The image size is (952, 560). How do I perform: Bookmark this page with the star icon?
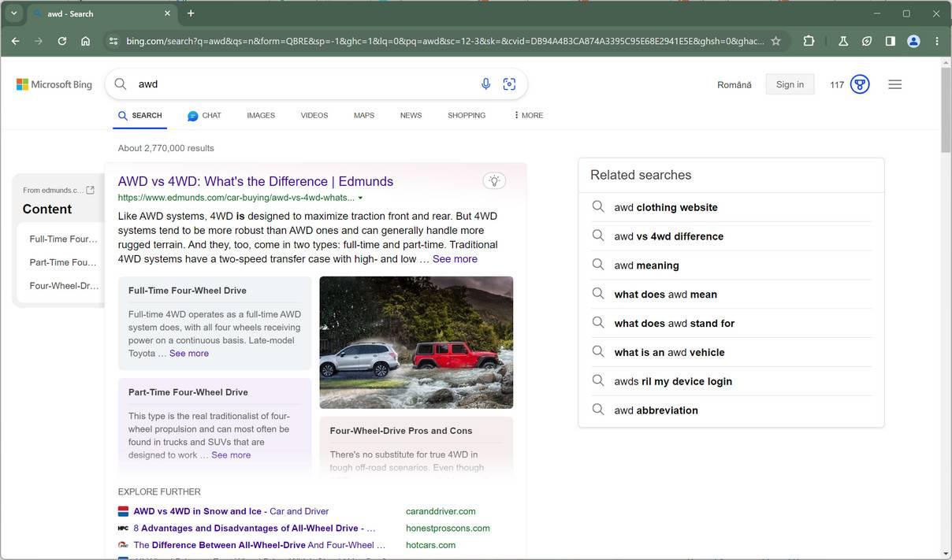tap(775, 41)
